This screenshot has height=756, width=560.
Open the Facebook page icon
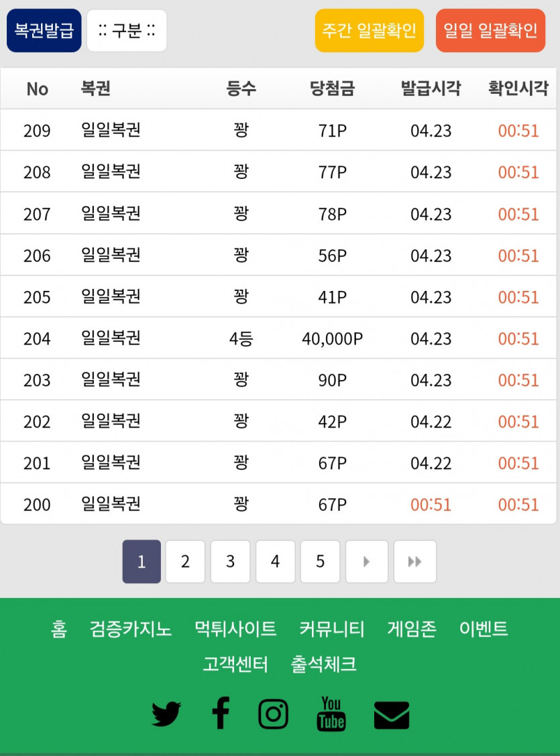pyautogui.click(x=220, y=713)
